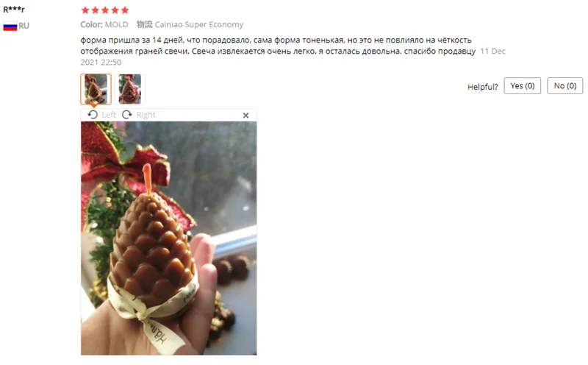The height and width of the screenshot is (365, 588).
Task: Click the rotate right arrow icon
Action: (x=127, y=115)
